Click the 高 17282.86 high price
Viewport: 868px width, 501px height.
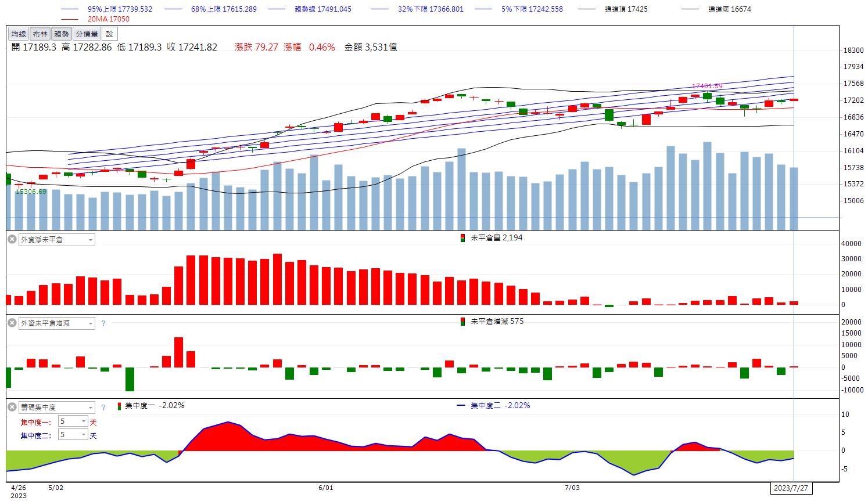point(87,48)
